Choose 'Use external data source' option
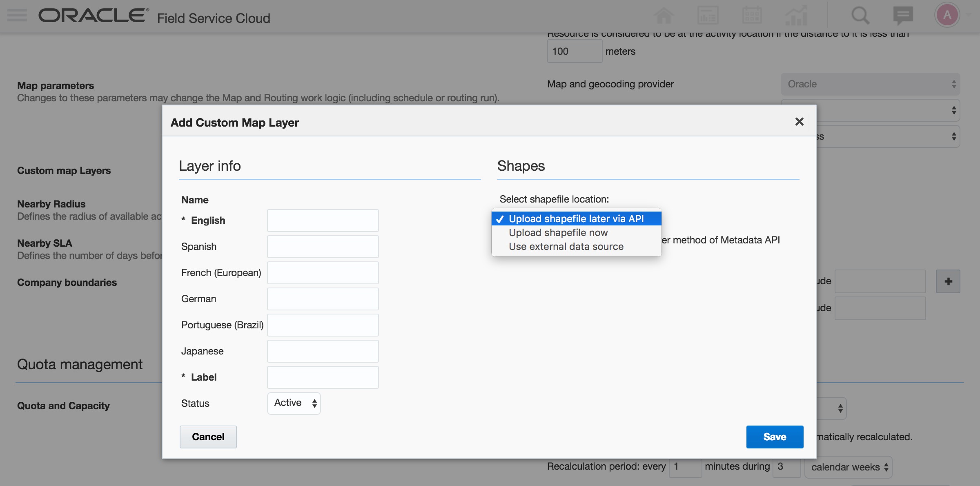This screenshot has width=980, height=486. [566, 247]
